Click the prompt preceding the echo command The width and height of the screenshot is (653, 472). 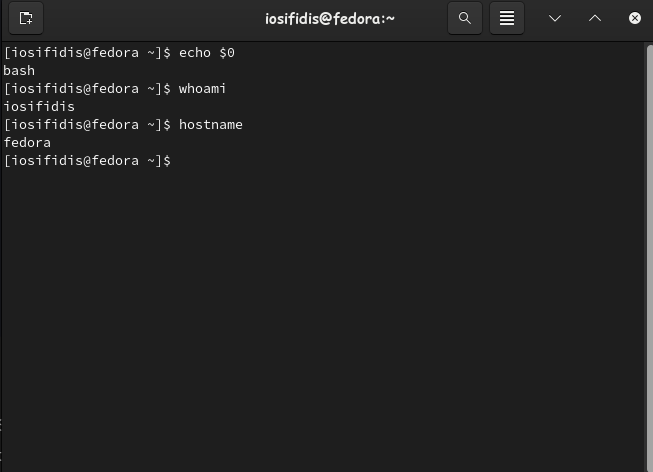click(87, 53)
